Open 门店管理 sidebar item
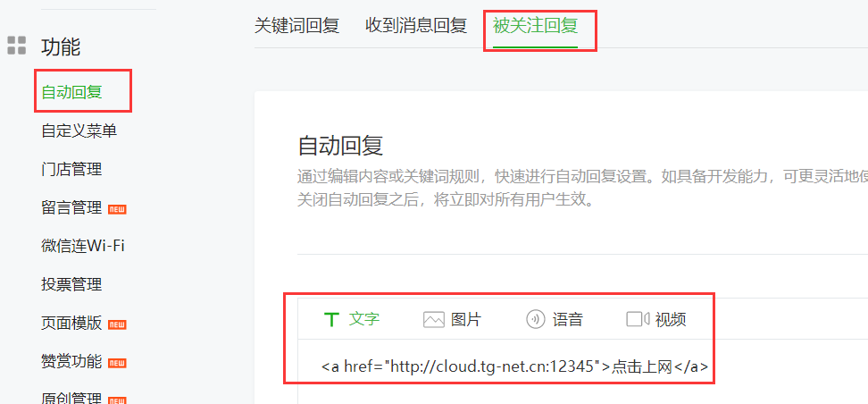Image resolution: width=868 pixels, height=404 pixels. [72, 169]
